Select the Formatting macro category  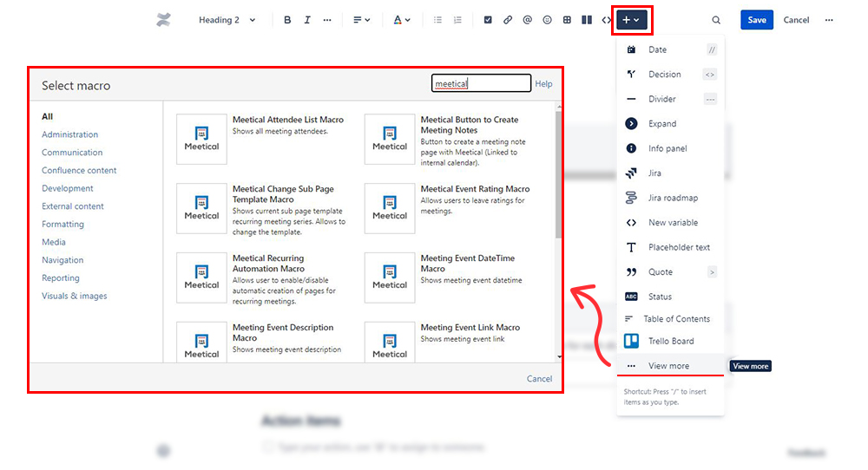(63, 225)
